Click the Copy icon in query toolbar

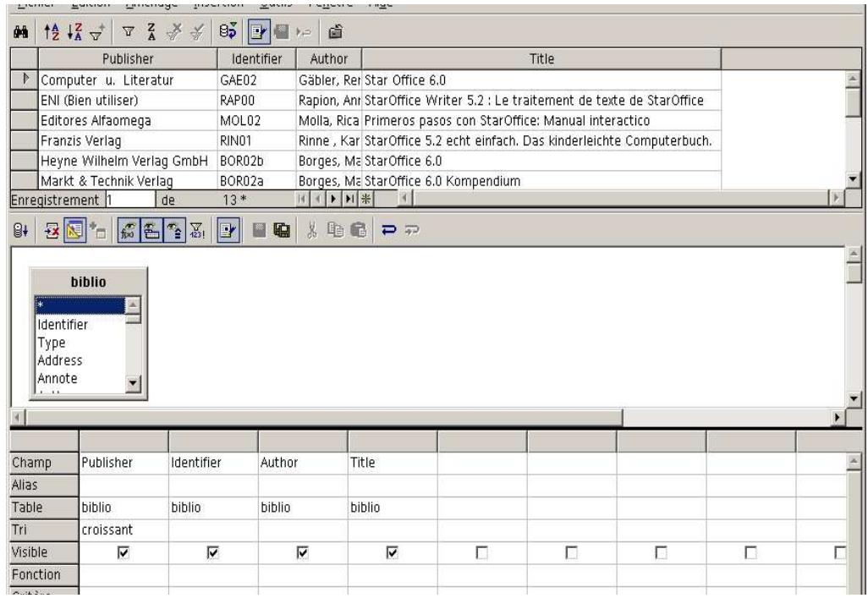point(335,230)
